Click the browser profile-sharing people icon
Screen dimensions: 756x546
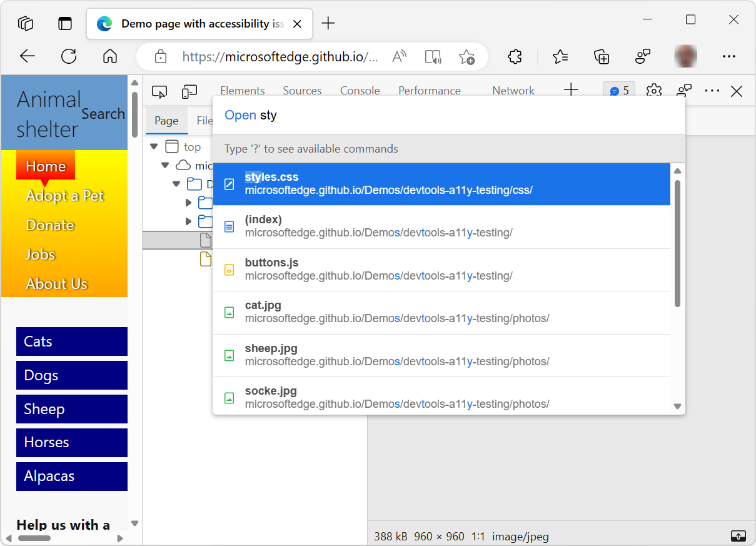tap(643, 57)
